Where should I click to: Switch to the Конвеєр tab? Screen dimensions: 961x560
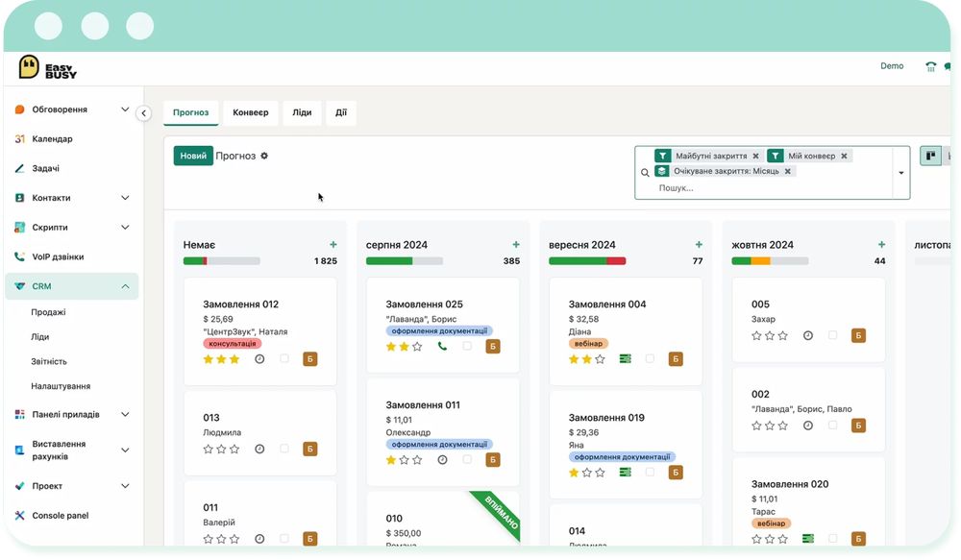[x=251, y=112]
